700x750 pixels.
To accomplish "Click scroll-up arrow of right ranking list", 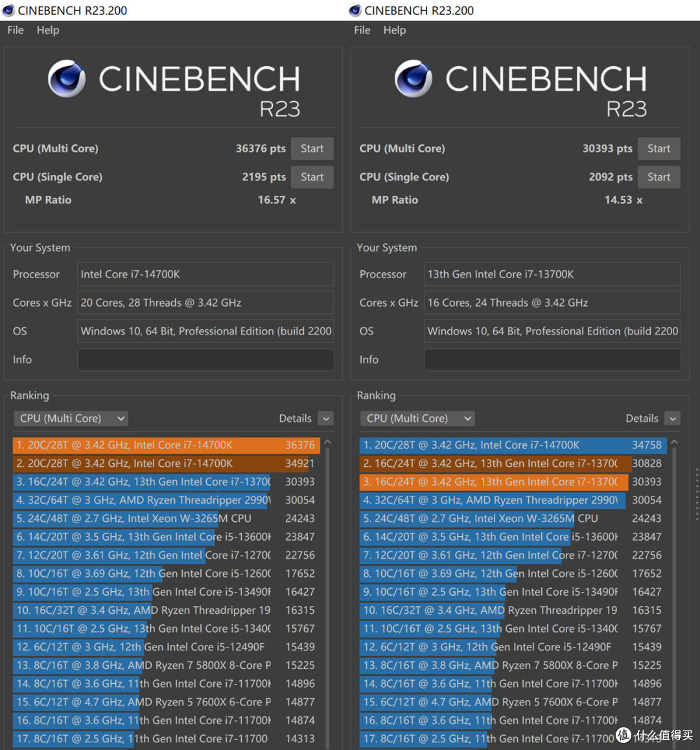I will pos(674,443).
